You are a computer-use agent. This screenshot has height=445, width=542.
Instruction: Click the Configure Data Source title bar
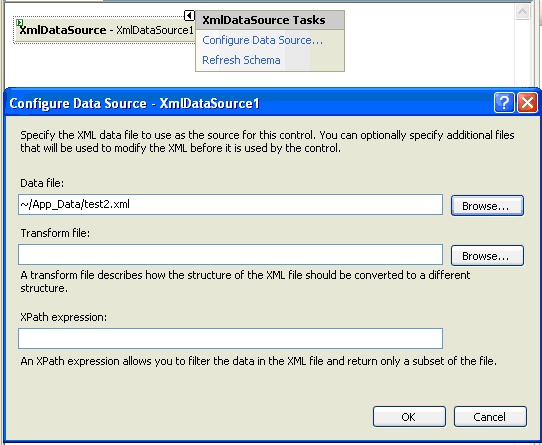[x=249, y=103]
